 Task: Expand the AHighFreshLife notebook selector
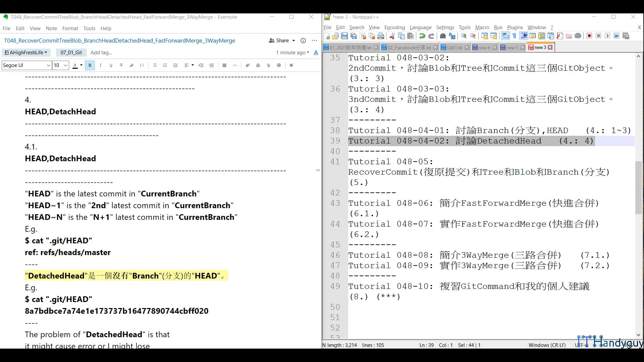pos(26,53)
